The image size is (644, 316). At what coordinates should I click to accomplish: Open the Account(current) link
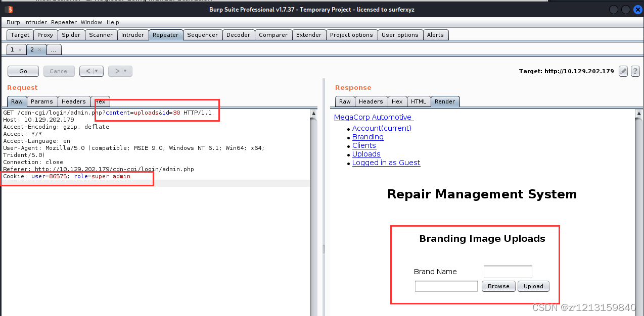pos(382,128)
